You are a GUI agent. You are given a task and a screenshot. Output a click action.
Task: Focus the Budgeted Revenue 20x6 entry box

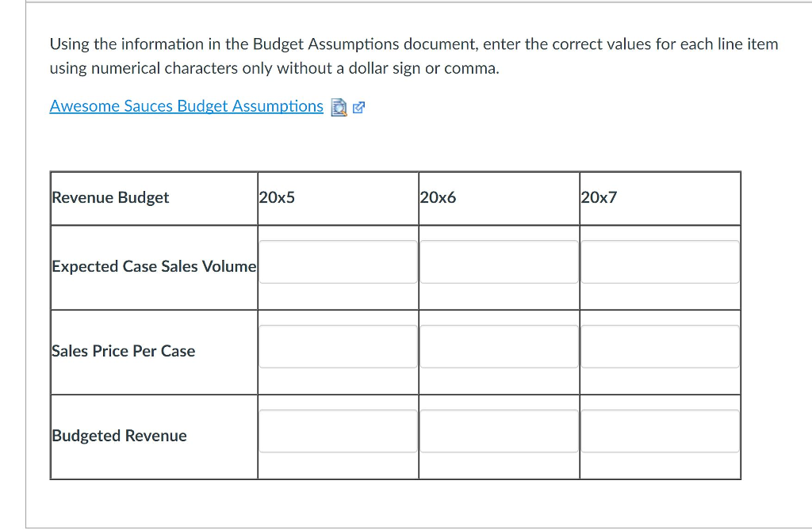coord(499,430)
